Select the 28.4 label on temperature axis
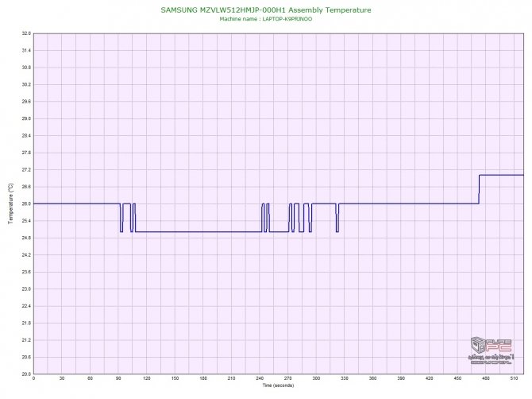 pos(26,135)
